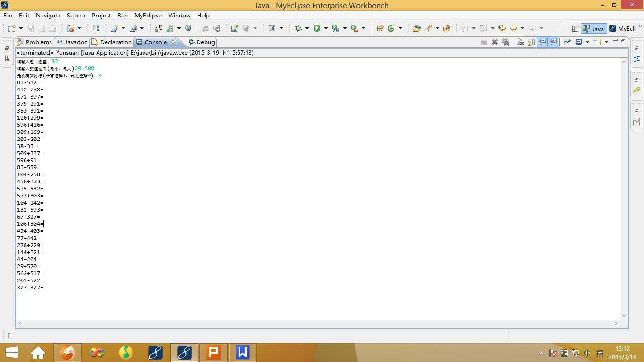Restore the left trim stack view
The image size is (644, 362).
pyautogui.click(x=7, y=48)
